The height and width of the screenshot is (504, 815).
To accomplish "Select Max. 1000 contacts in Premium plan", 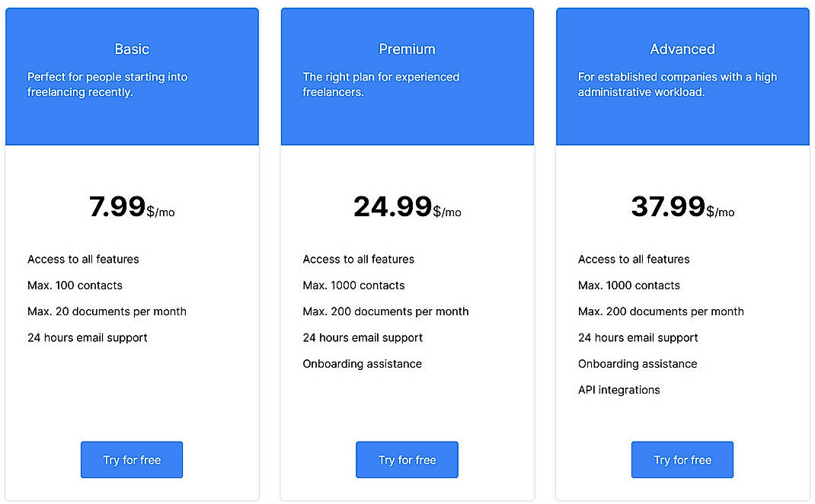I will pyautogui.click(x=354, y=285).
